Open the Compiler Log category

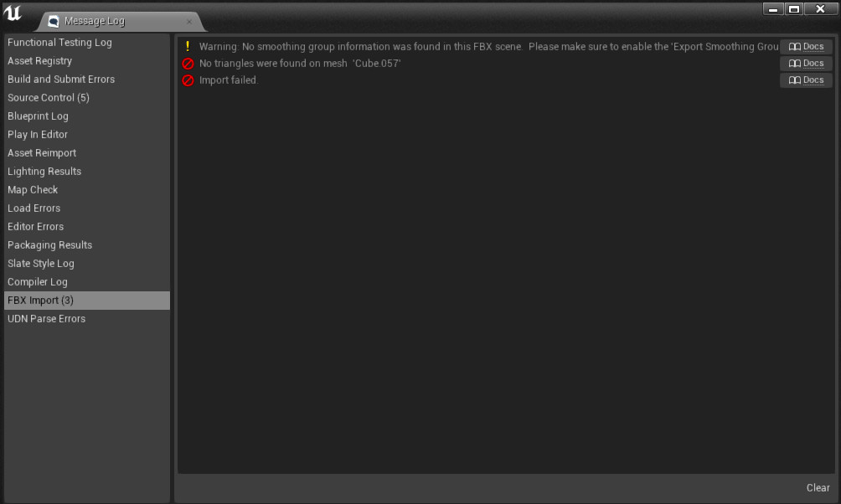pos(87,282)
